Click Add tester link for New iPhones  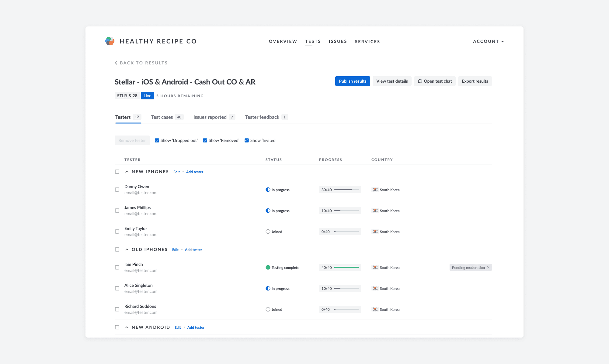[x=195, y=172]
